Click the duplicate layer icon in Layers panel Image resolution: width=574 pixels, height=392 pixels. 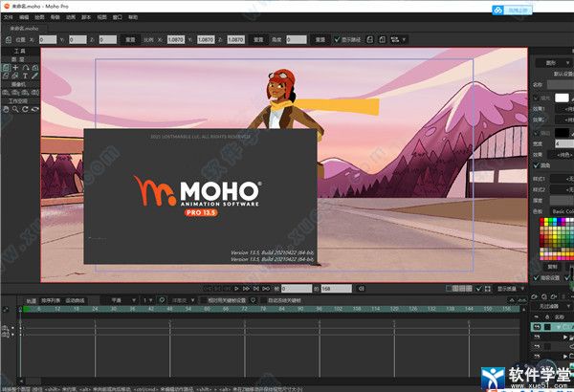point(544,296)
